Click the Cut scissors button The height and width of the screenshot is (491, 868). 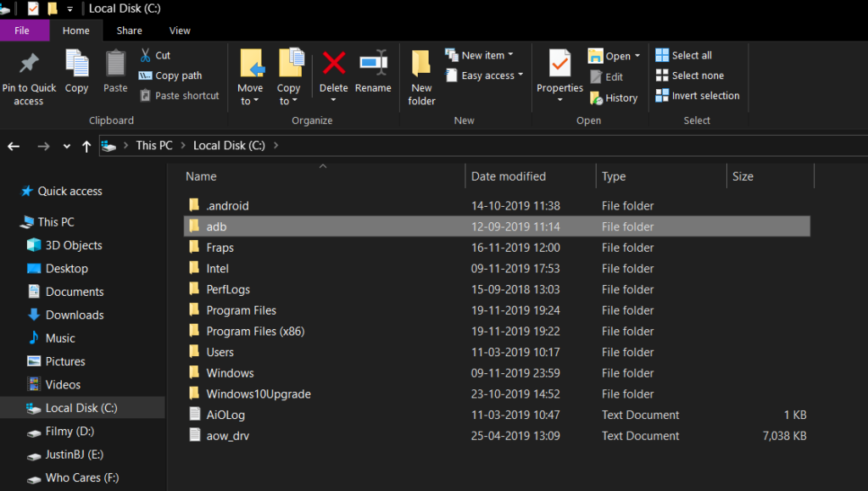point(154,55)
